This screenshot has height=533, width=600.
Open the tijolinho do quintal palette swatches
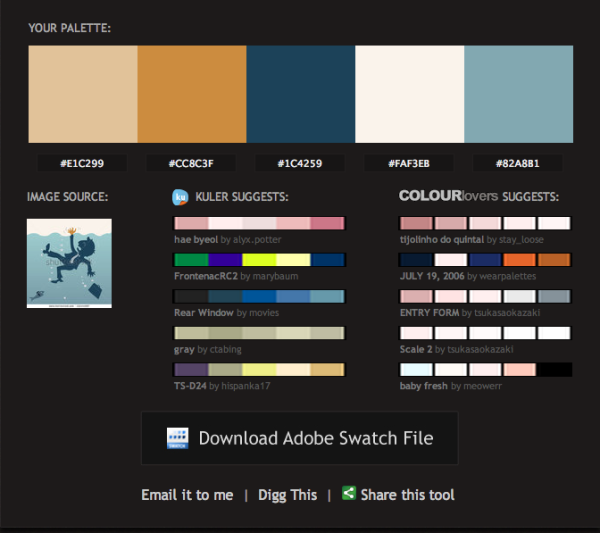[485, 223]
